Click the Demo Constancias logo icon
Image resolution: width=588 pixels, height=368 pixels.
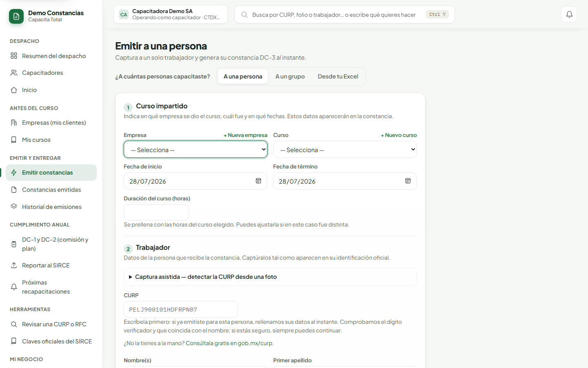[16, 16]
